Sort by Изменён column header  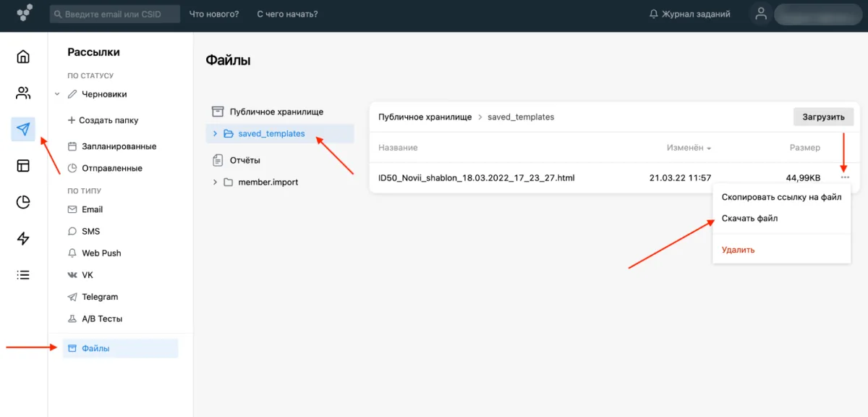tap(689, 148)
